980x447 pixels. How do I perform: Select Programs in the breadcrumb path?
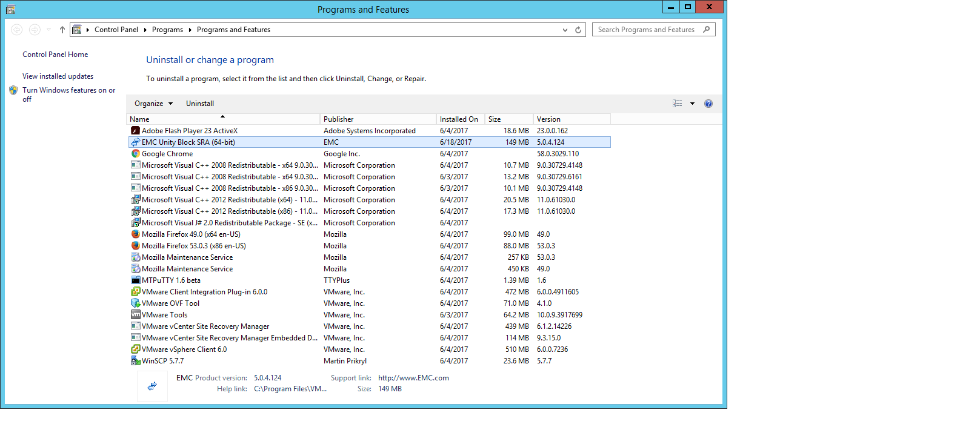point(167,30)
